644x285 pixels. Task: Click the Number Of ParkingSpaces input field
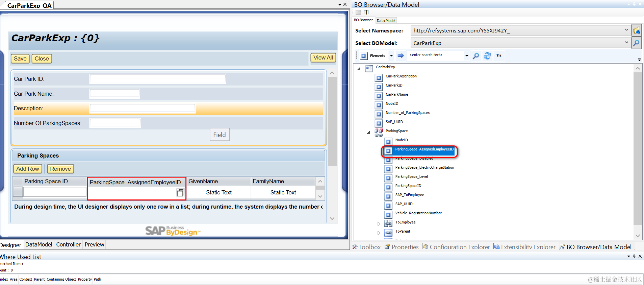click(115, 123)
